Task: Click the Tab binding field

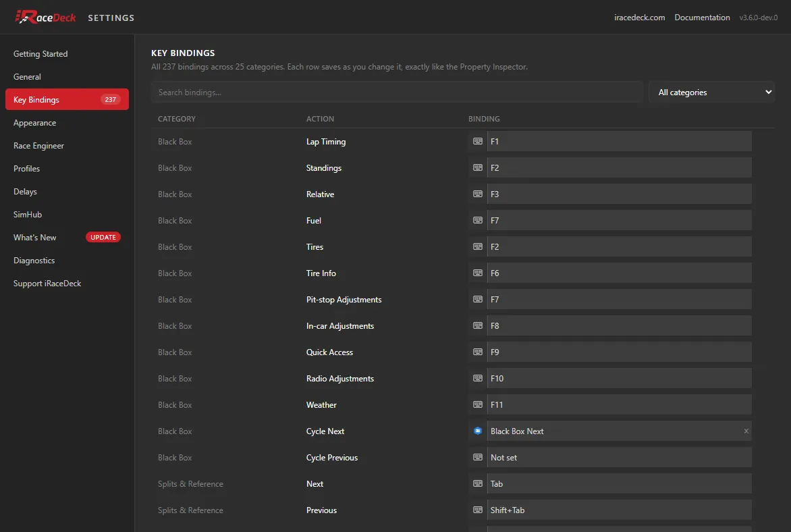Action: (619, 483)
